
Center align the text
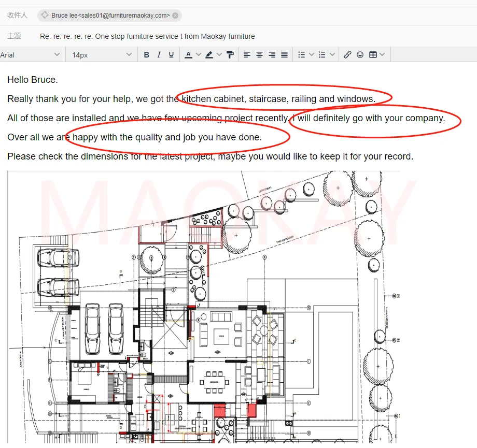pyautogui.click(x=259, y=55)
